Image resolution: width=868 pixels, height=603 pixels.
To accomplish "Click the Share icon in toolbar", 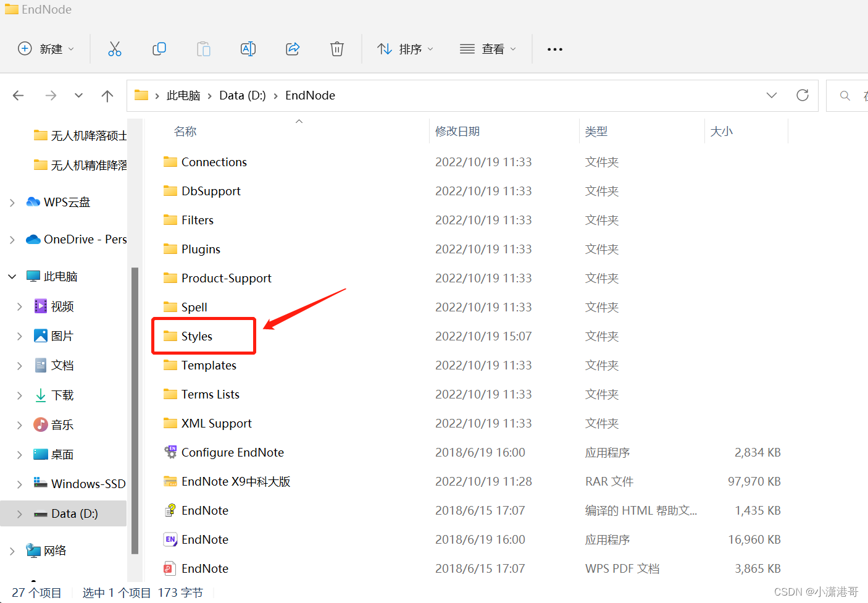I will pos(293,49).
